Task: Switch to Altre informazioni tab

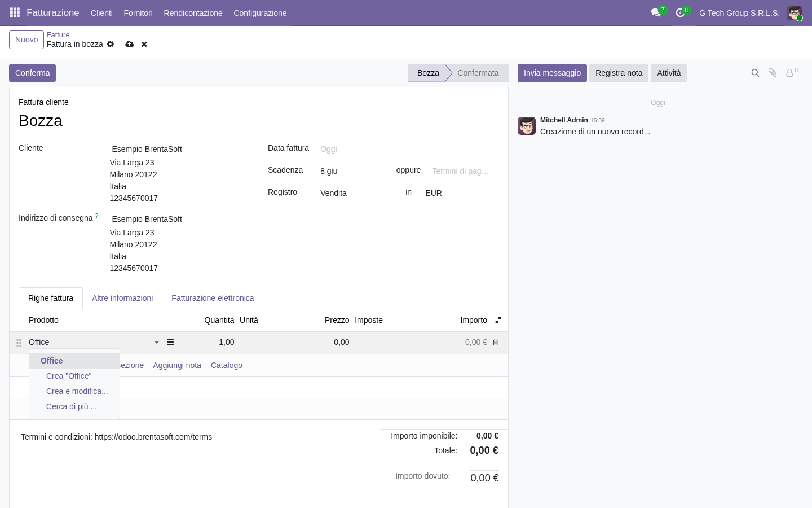Action: click(x=122, y=298)
